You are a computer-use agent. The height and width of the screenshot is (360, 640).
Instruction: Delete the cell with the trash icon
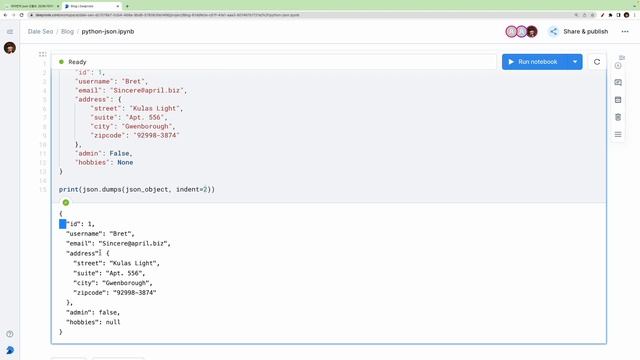618,117
